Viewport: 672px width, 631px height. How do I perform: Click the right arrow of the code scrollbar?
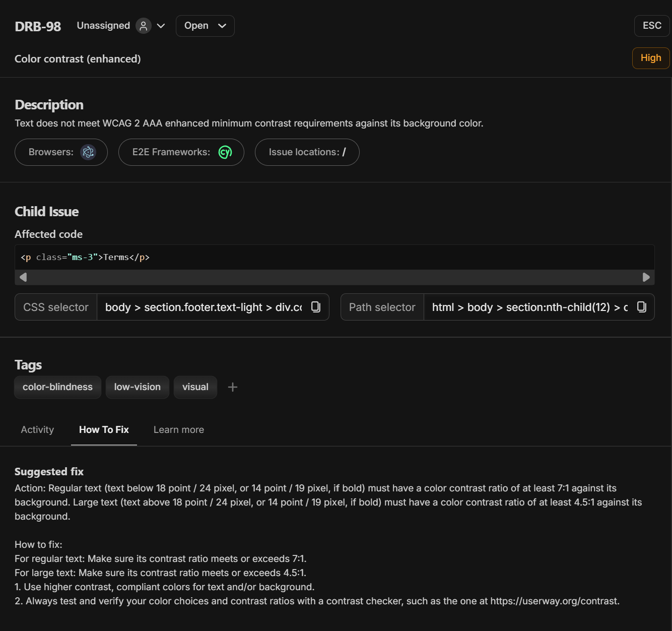tap(647, 277)
